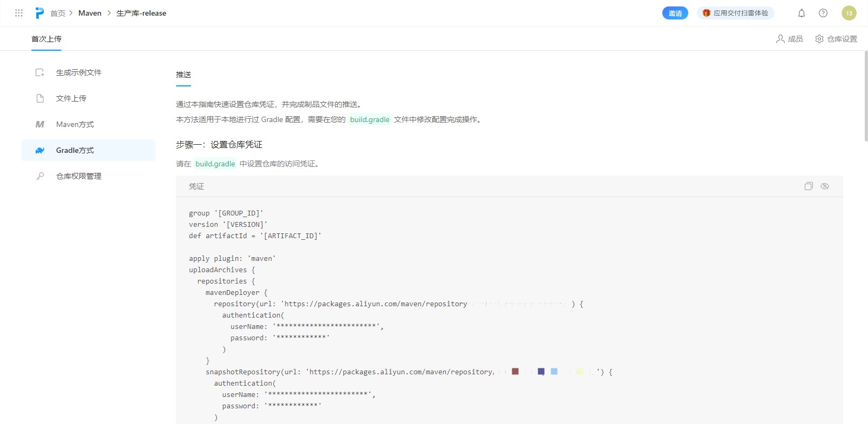Click the gear icon beside 仓库设置
Viewport: 868px width, 424px height.
pos(819,39)
